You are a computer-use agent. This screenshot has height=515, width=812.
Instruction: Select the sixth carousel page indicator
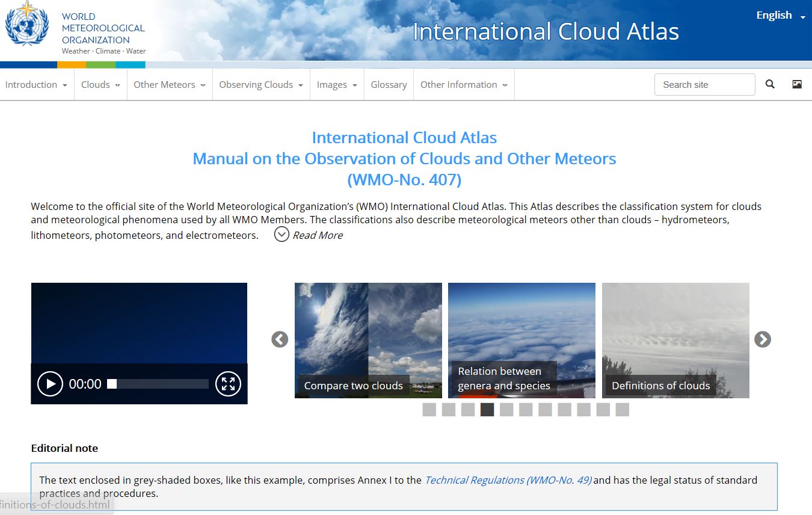tap(526, 410)
